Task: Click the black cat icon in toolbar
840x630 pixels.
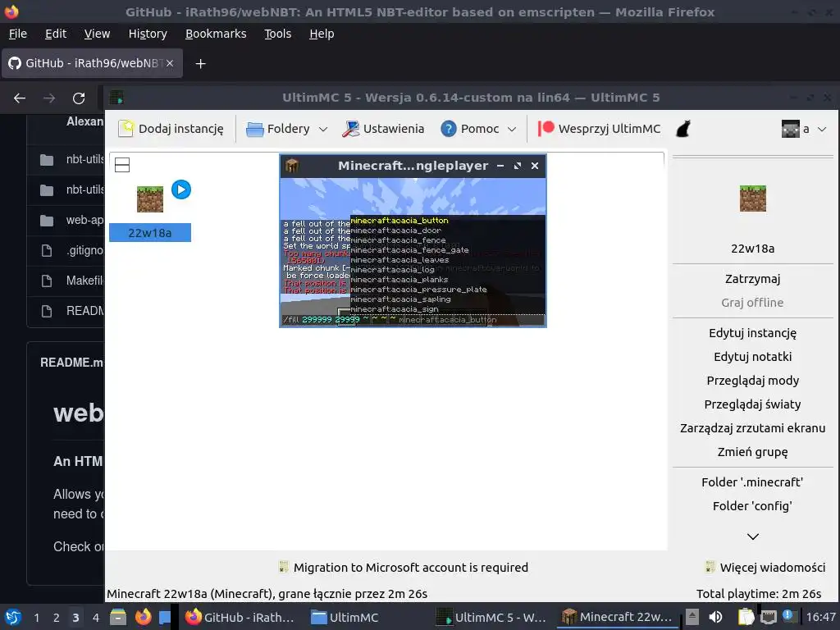Action: pyautogui.click(x=683, y=129)
